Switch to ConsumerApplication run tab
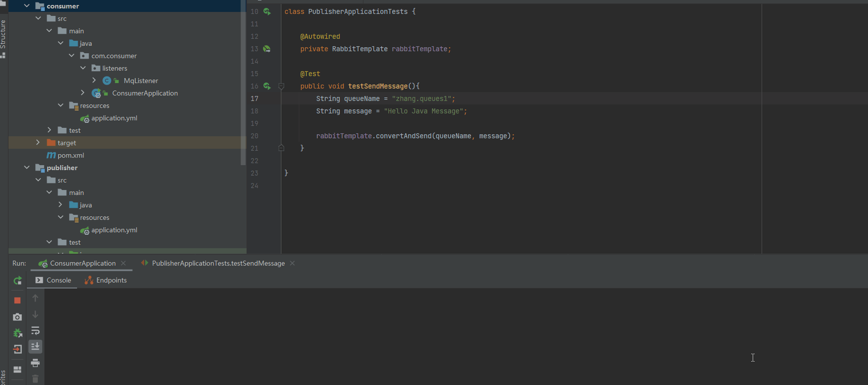 point(83,263)
